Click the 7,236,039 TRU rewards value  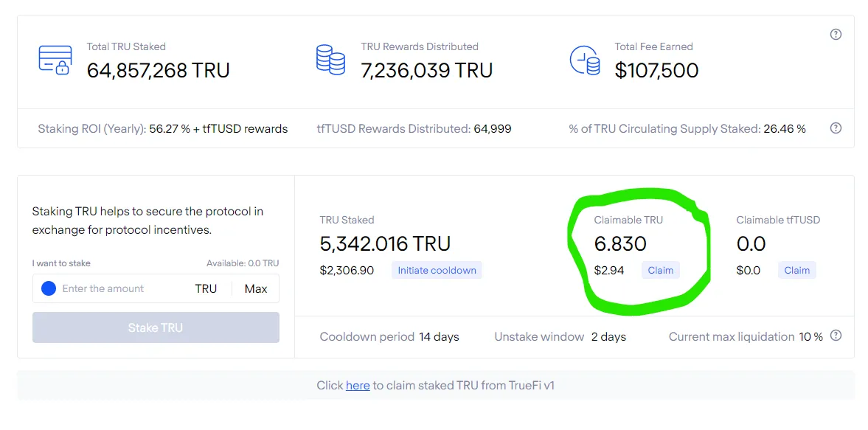(426, 71)
